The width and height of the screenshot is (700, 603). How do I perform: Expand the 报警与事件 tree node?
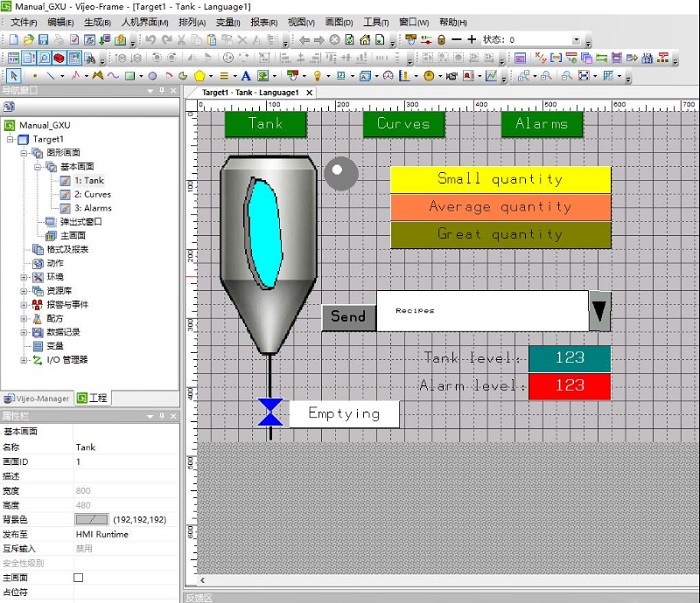(x=24, y=304)
